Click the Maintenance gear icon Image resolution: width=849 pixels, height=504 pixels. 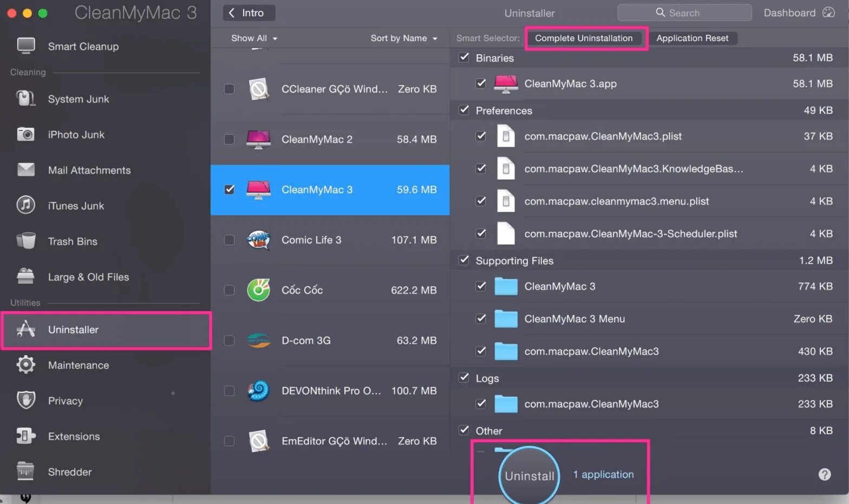[x=25, y=365]
